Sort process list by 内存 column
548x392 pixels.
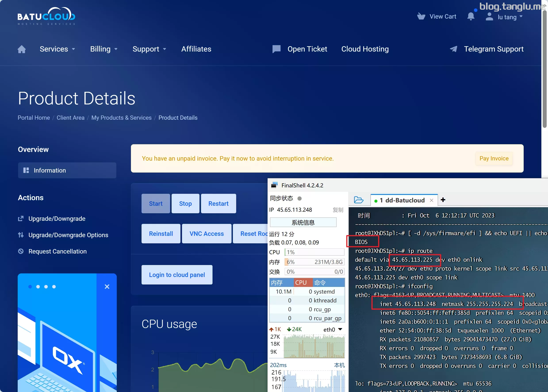(x=281, y=282)
